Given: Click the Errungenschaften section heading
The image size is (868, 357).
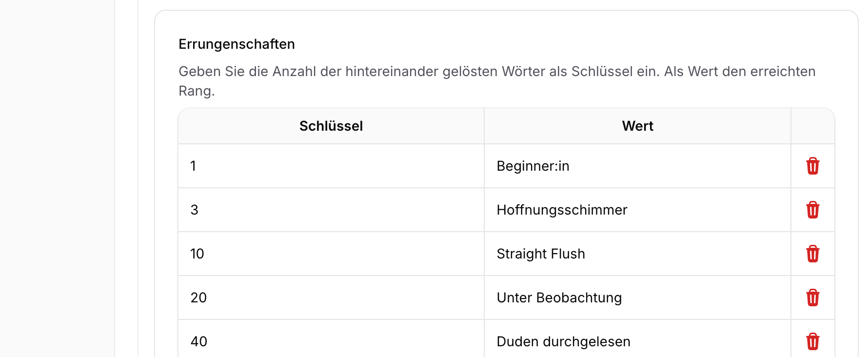Looking at the screenshot, I should (x=237, y=44).
